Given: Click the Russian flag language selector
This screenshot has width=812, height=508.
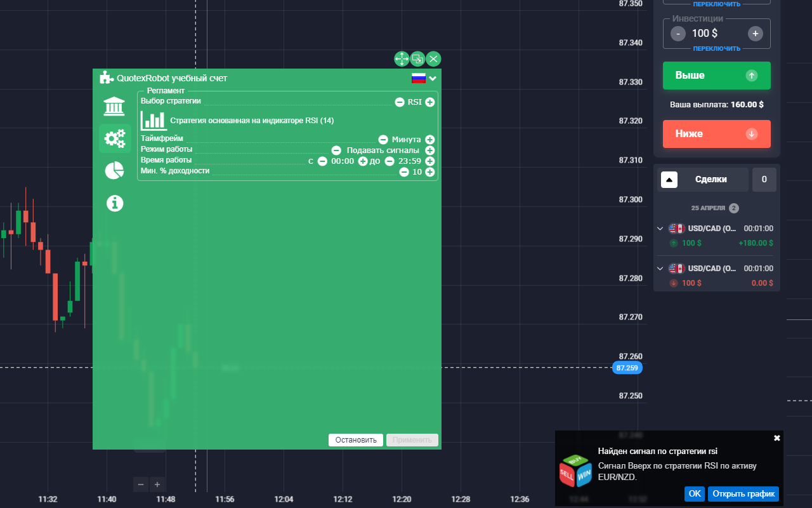Looking at the screenshot, I should click(x=419, y=78).
